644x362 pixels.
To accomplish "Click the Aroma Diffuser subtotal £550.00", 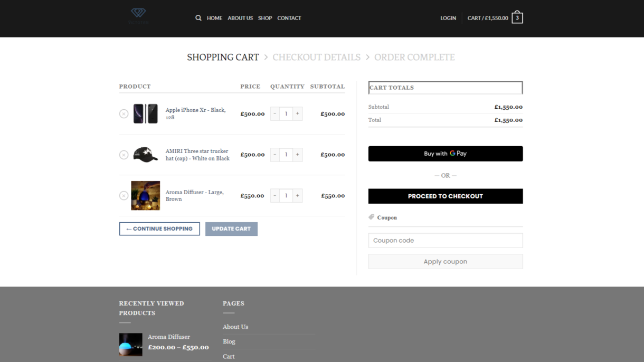I will coord(333,196).
